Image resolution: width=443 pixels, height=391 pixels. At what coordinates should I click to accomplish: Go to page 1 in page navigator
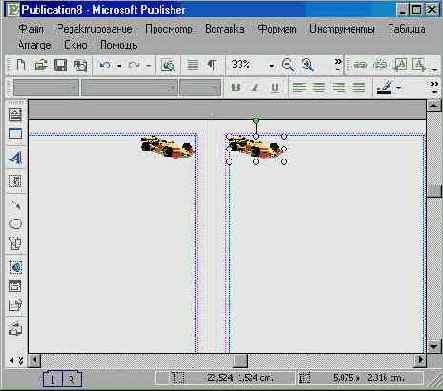pos(53,379)
